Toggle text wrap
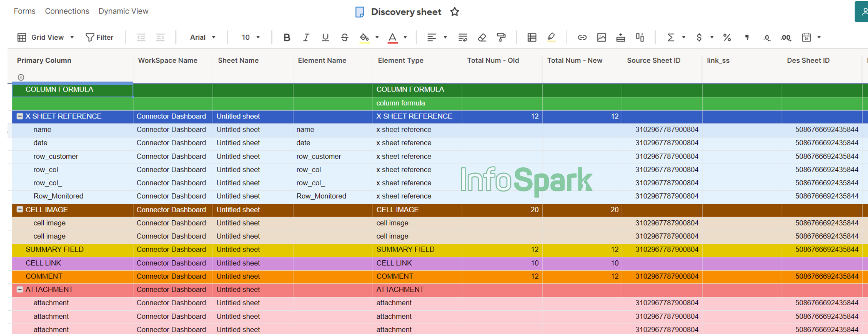This screenshot has width=868, height=334. 463,38
